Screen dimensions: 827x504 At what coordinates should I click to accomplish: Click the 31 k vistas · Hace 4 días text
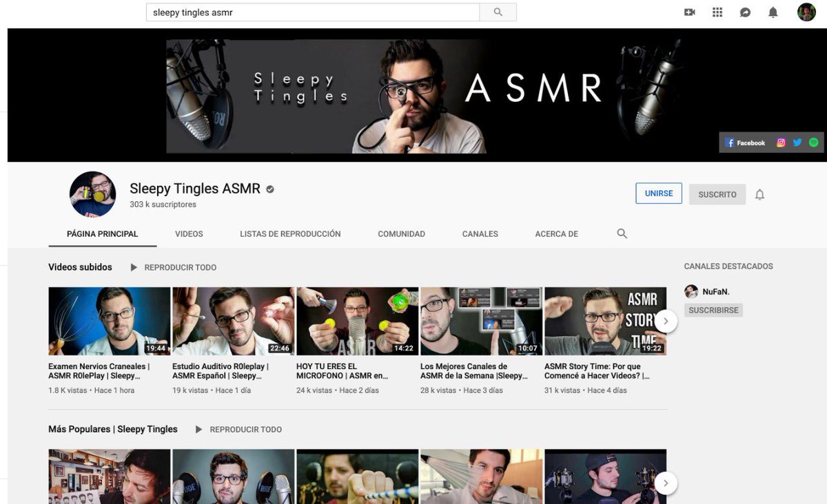tap(586, 390)
